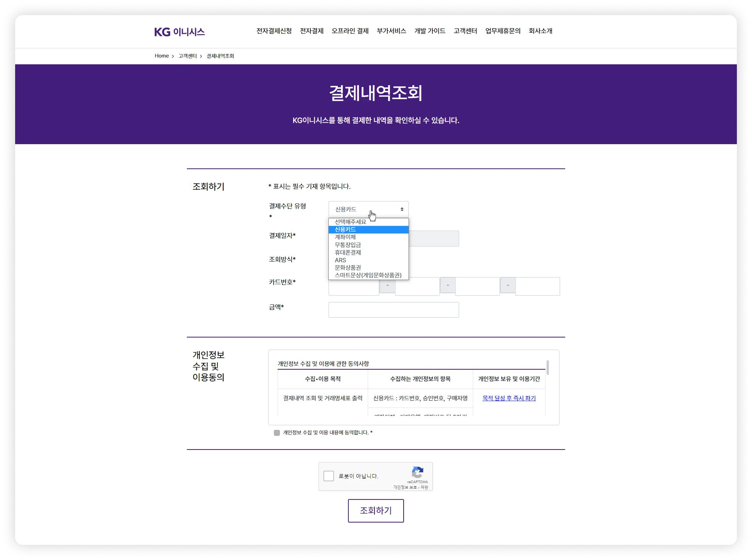Click the 조회하기 submit button
Image resolution: width=752 pixels, height=560 pixels.
click(376, 511)
